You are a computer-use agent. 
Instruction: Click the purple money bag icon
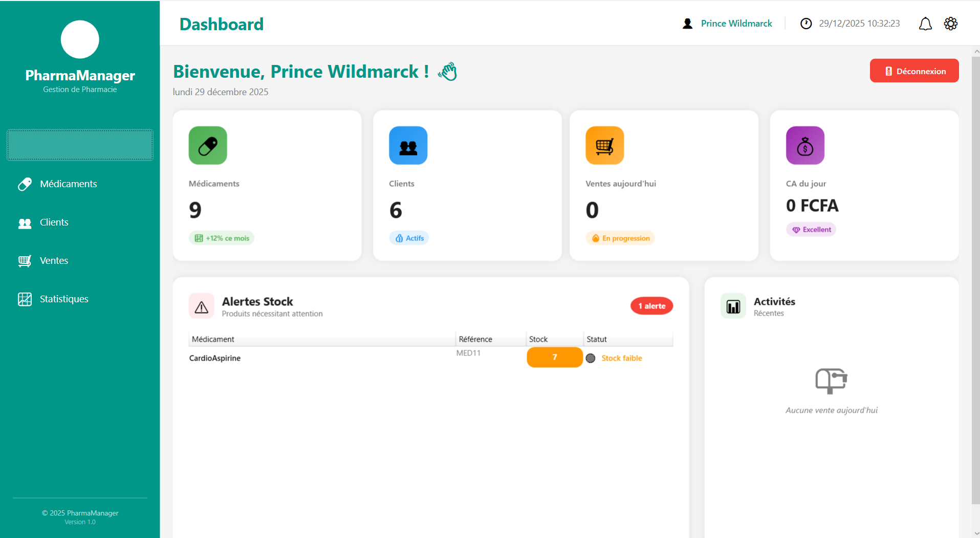(804, 146)
